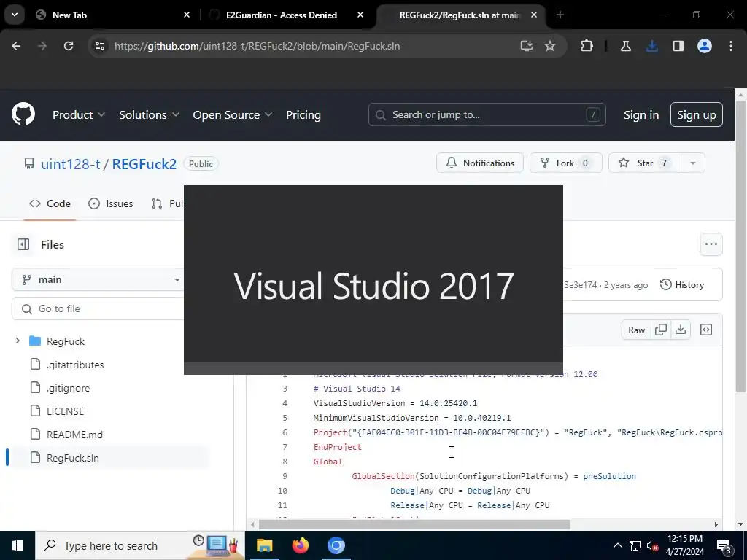Screen dimensions: 747x560
Task: Star the repository with Star button
Action: click(645, 163)
